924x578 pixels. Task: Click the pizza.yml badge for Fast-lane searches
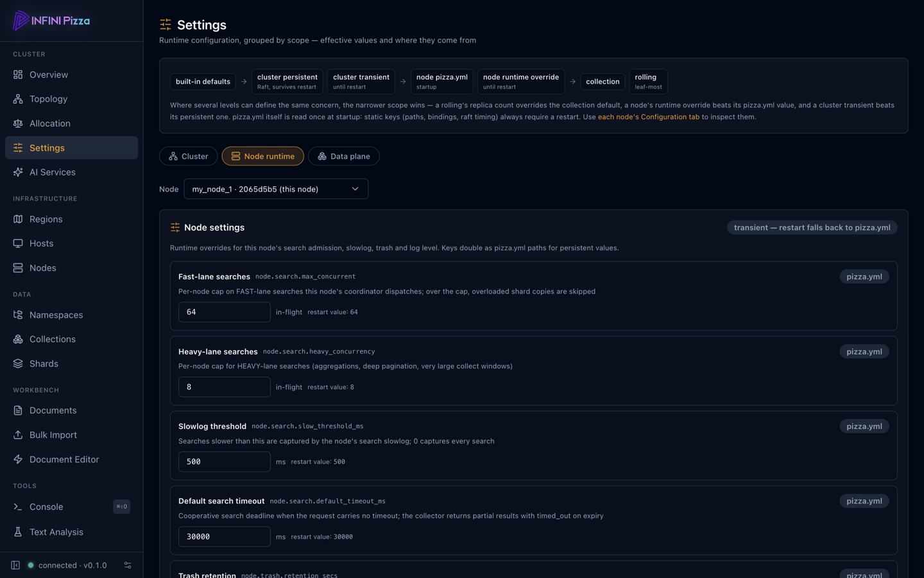[864, 277]
